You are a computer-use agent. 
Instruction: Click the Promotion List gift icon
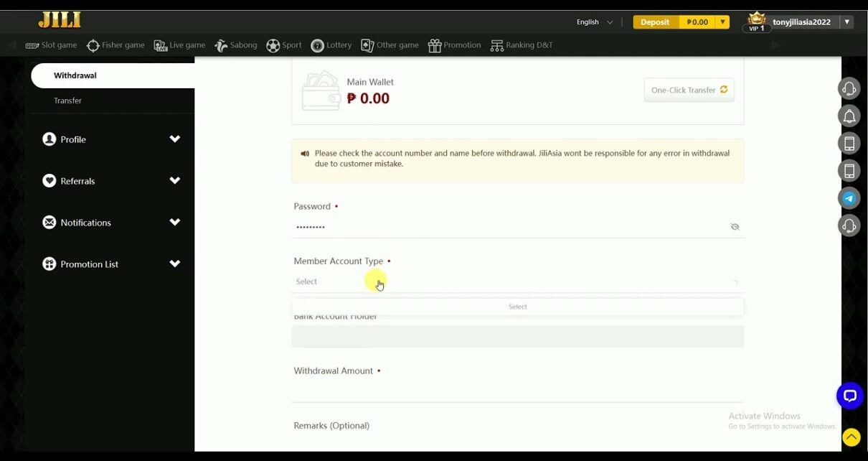click(x=49, y=264)
